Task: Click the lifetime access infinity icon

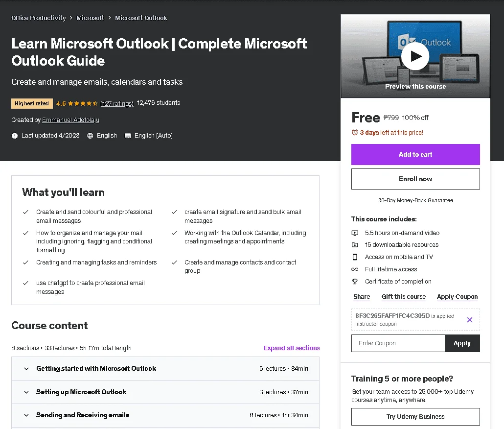Action: pos(355,269)
